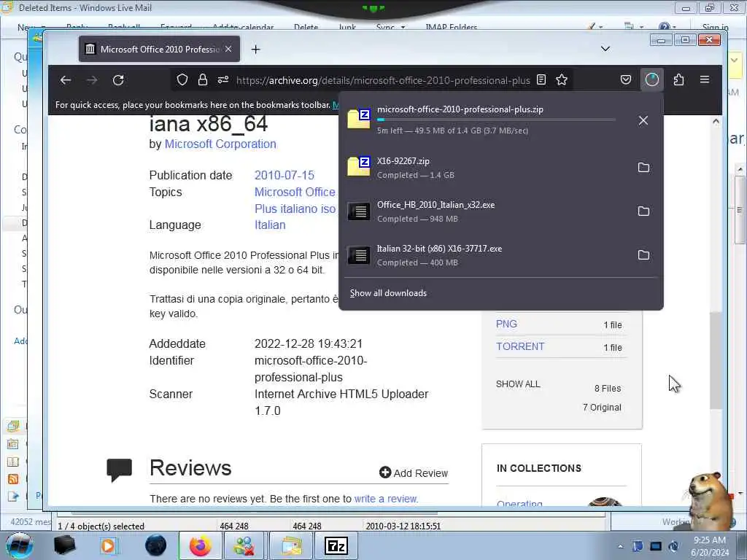The height and width of the screenshot is (560, 747).
Task: Click Add Review
Action: (414, 472)
